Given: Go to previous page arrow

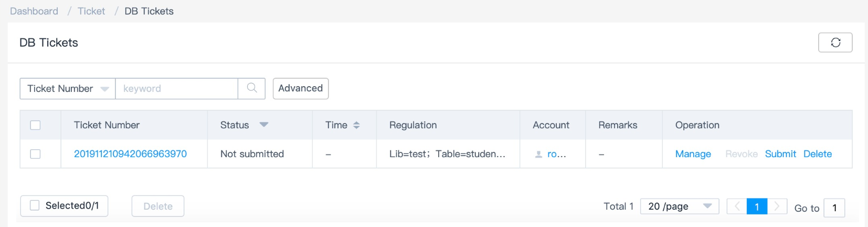Looking at the screenshot, I should (737, 207).
